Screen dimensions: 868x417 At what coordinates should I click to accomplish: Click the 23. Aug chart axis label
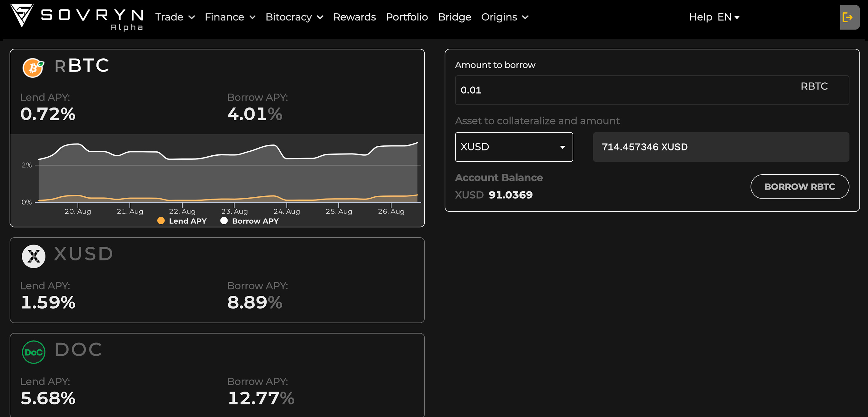tap(234, 211)
